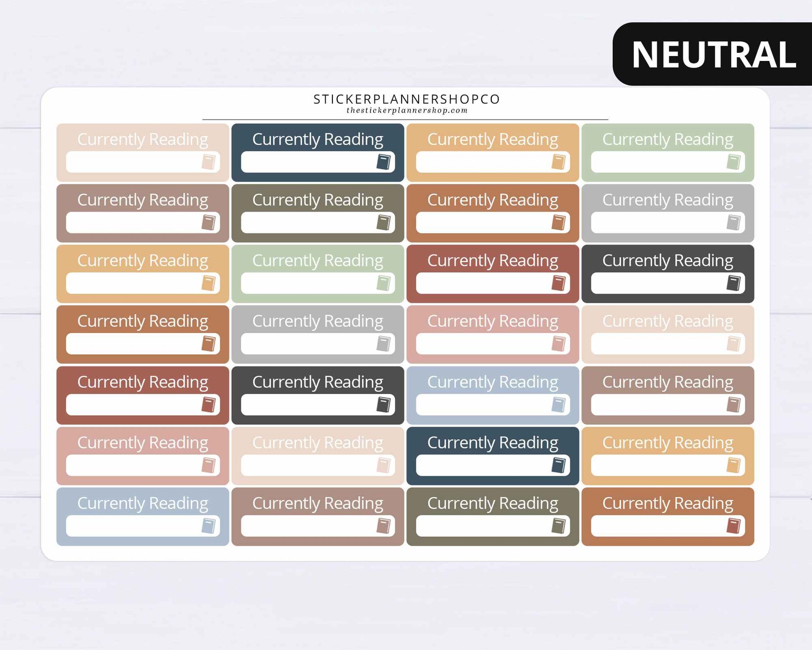Click the charcoal book icon in fifth row, second sticker

[383, 404]
